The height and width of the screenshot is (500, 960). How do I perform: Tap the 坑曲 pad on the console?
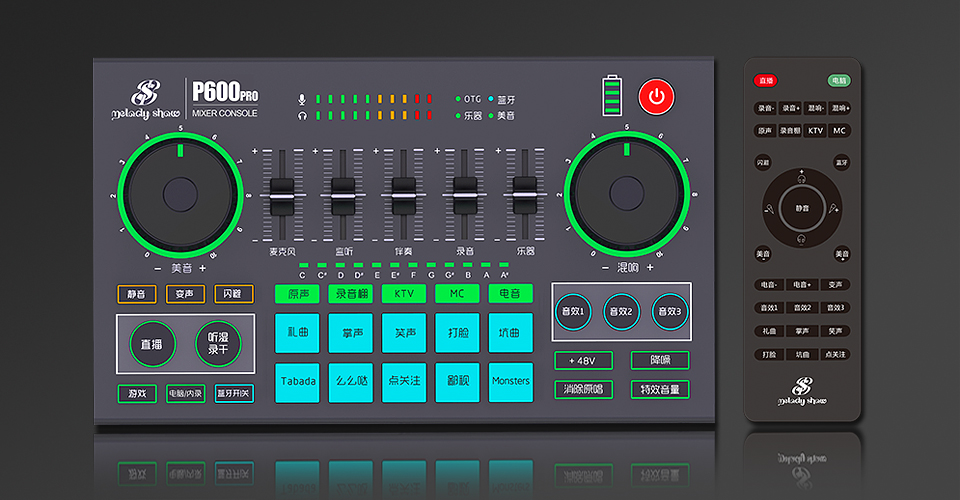coord(511,333)
